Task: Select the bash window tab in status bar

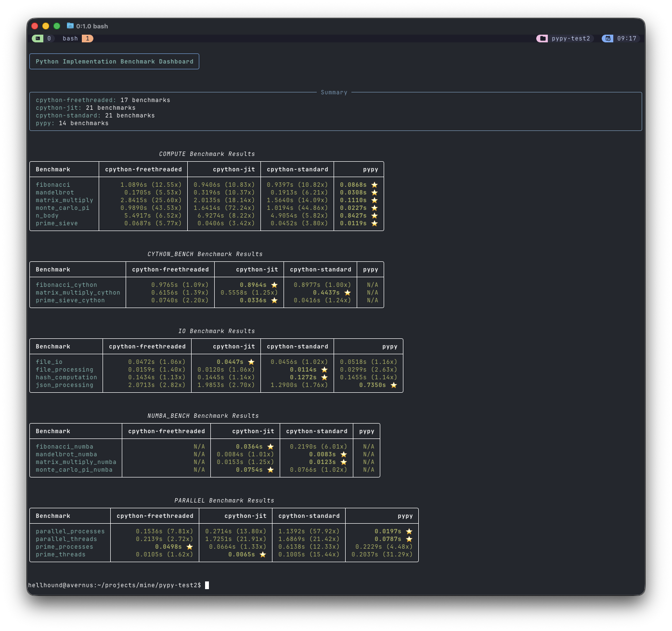Action: point(70,39)
